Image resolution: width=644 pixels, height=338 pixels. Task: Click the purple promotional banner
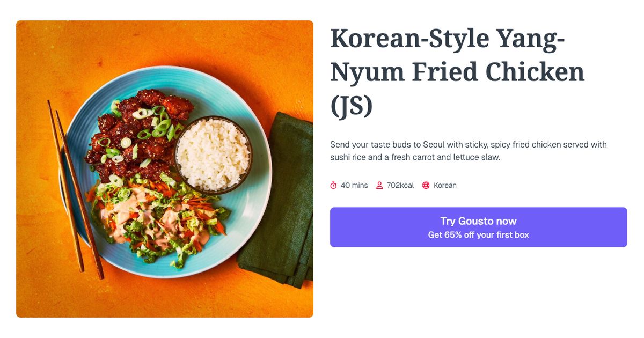click(478, 227)
